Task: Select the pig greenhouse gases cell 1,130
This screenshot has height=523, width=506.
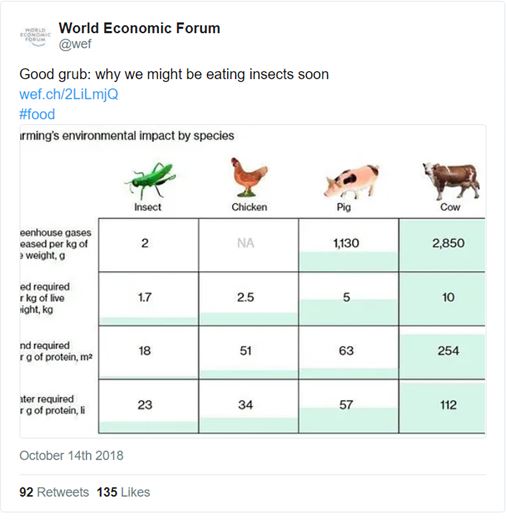Action: point(349,245)
